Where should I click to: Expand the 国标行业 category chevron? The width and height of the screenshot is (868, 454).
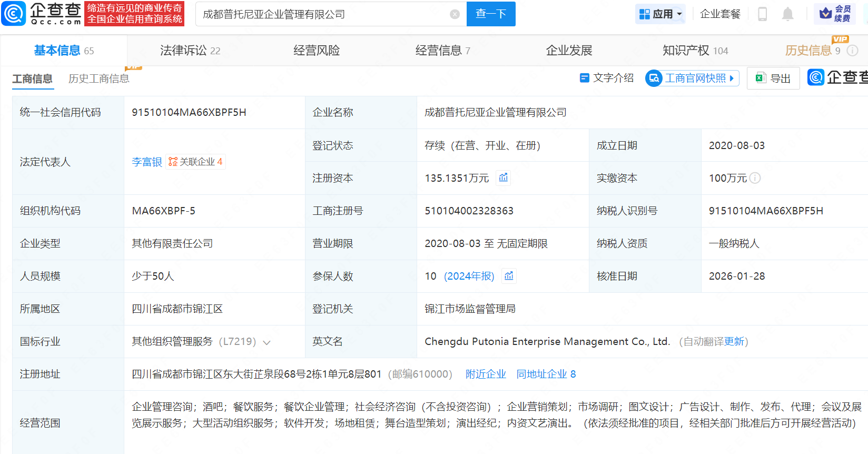pos(267,342)
